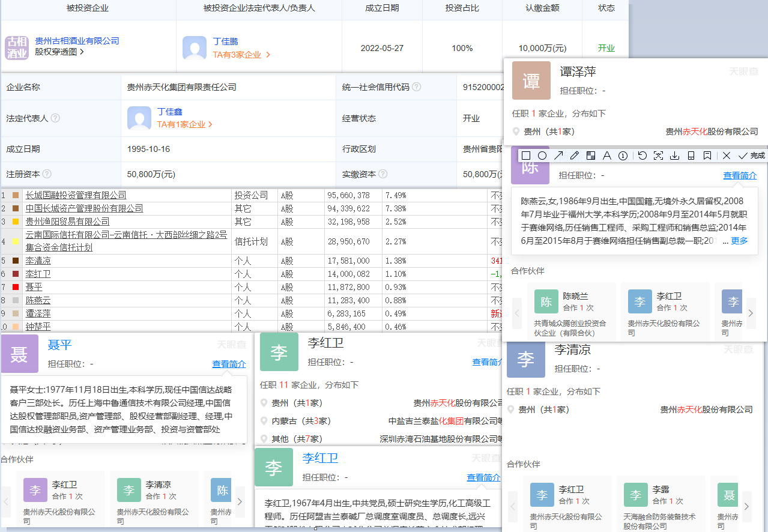Image resolution: width=768 pixels, height=532 pixels.
Task: Open 贵州古相酒业有限公司 company link
Action: (77, 41)
